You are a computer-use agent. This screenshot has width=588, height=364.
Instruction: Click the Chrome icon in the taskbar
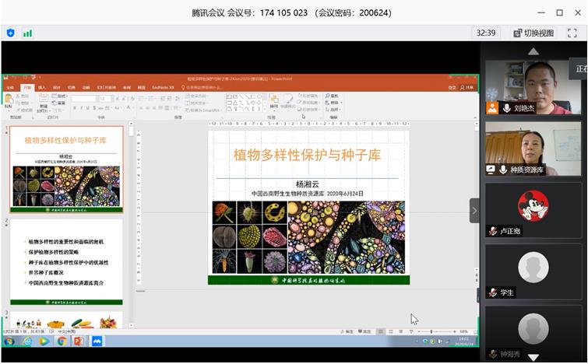tap(62, 341)
